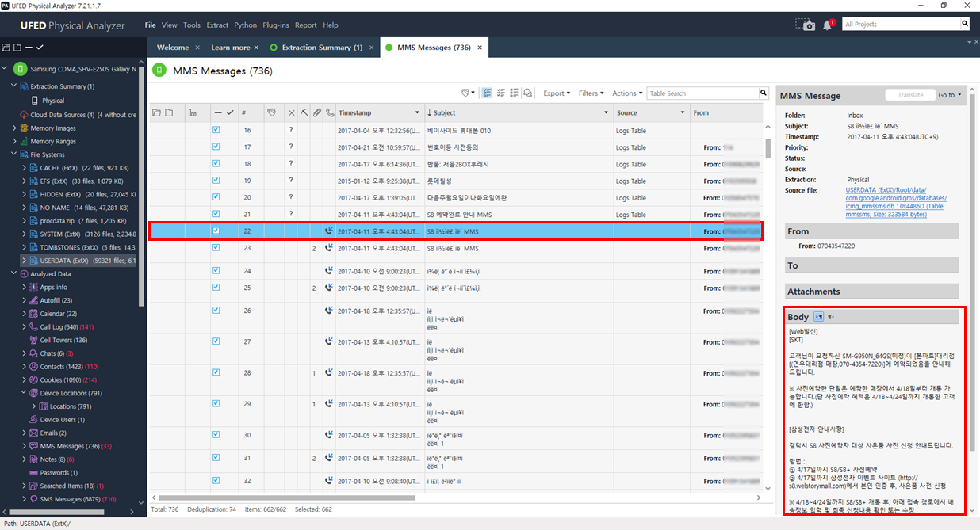Open the USERDATA source file link

(x=896, y=202)
